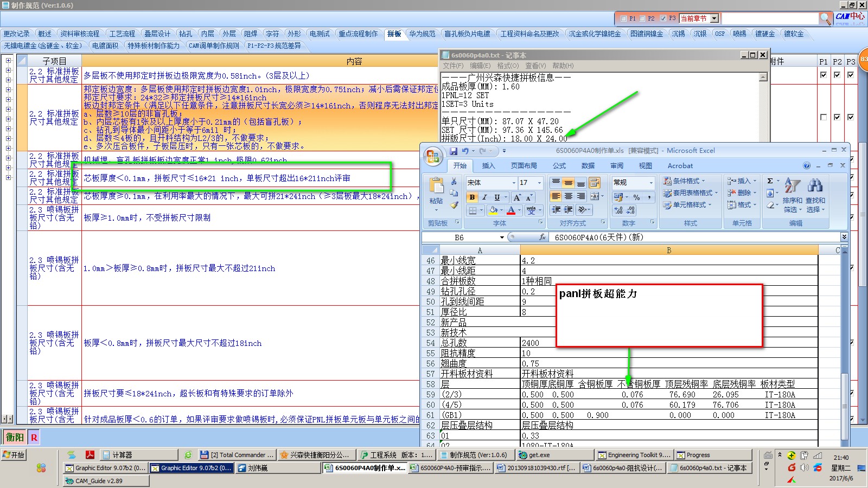Viewport: 868px width, 488px height.
Task: Open 单元格样式 cell styles dropdown
Action: pos(687,205)
